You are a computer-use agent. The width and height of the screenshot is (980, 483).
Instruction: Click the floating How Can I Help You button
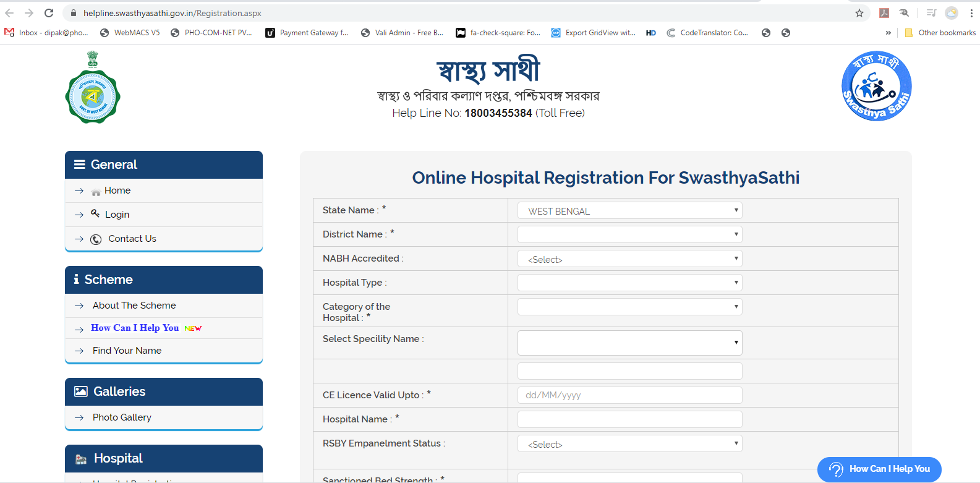[879, 469]
